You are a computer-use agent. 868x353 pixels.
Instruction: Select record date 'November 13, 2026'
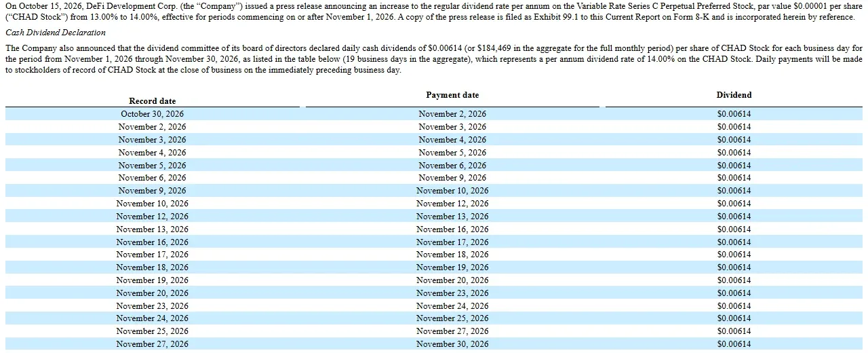click(x=153, y=229)
